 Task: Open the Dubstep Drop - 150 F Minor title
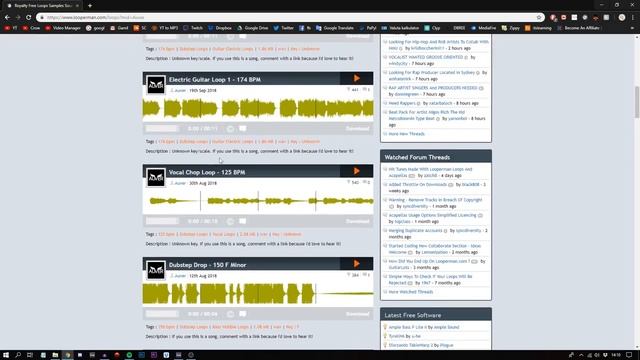point(207,265)
